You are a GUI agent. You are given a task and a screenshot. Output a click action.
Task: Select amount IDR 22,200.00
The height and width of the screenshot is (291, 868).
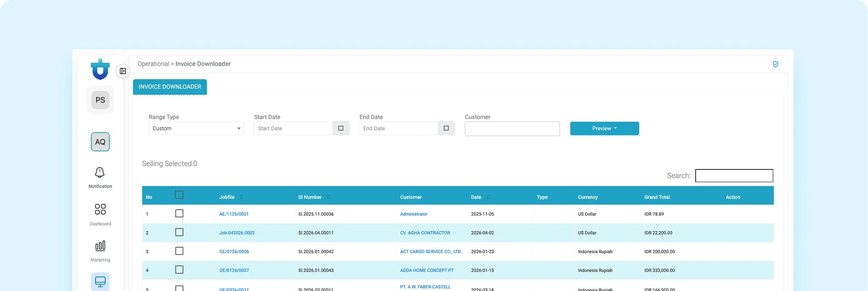(x=658, y=233)
